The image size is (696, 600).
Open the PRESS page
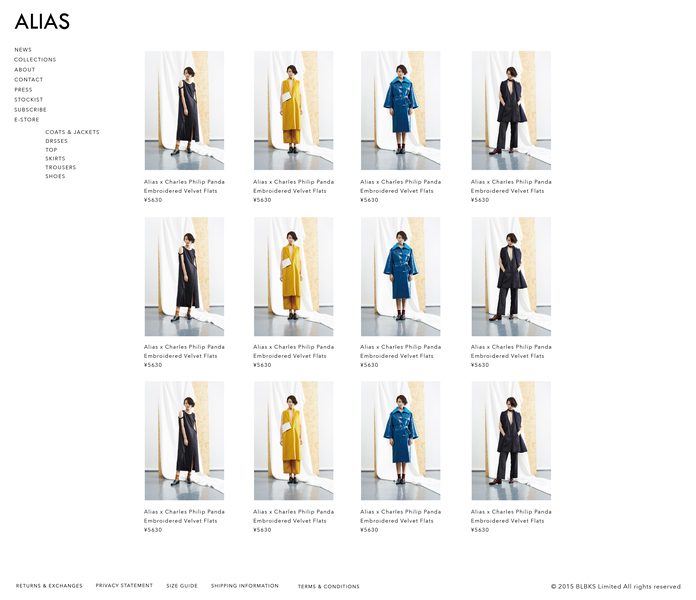coord(23,90)
